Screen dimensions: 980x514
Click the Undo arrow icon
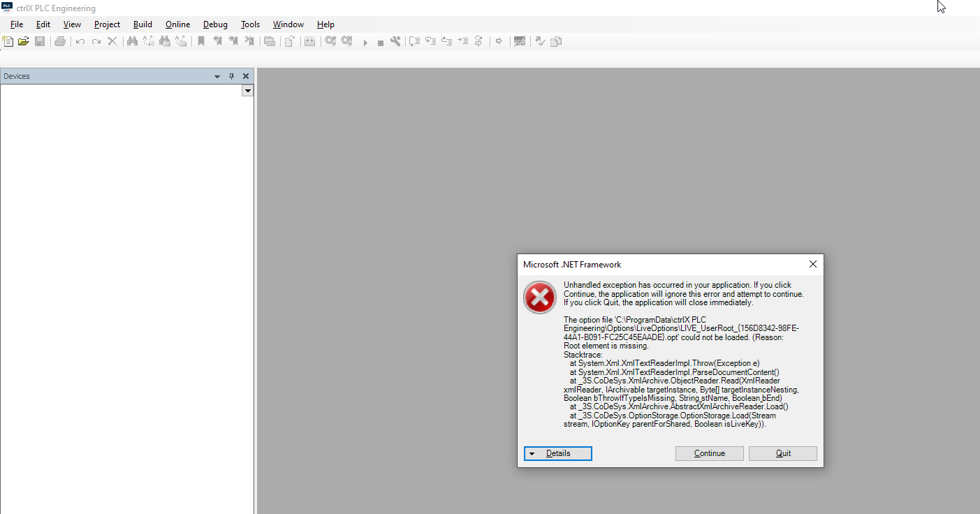[x=80, y=41]
